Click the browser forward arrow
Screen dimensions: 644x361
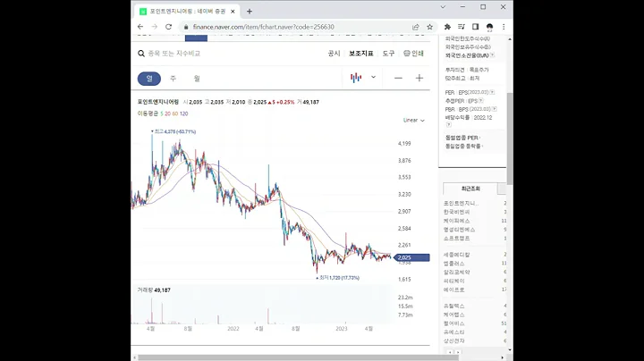[155, 27]
